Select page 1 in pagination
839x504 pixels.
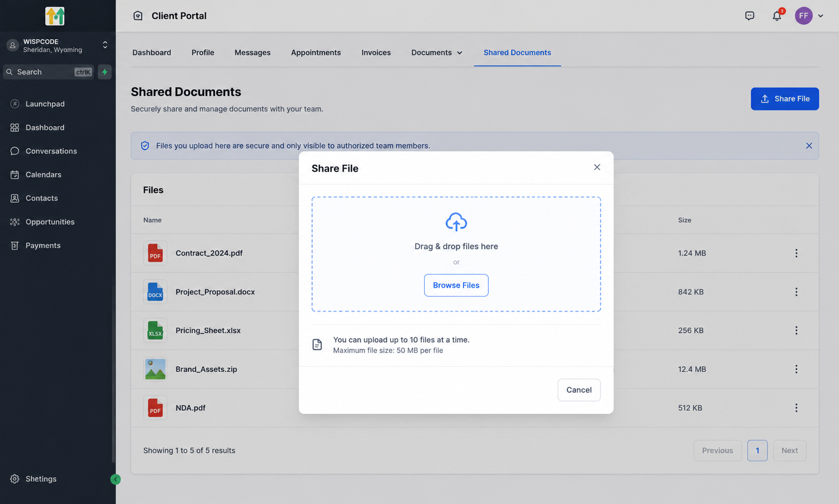tap(757, 451)
